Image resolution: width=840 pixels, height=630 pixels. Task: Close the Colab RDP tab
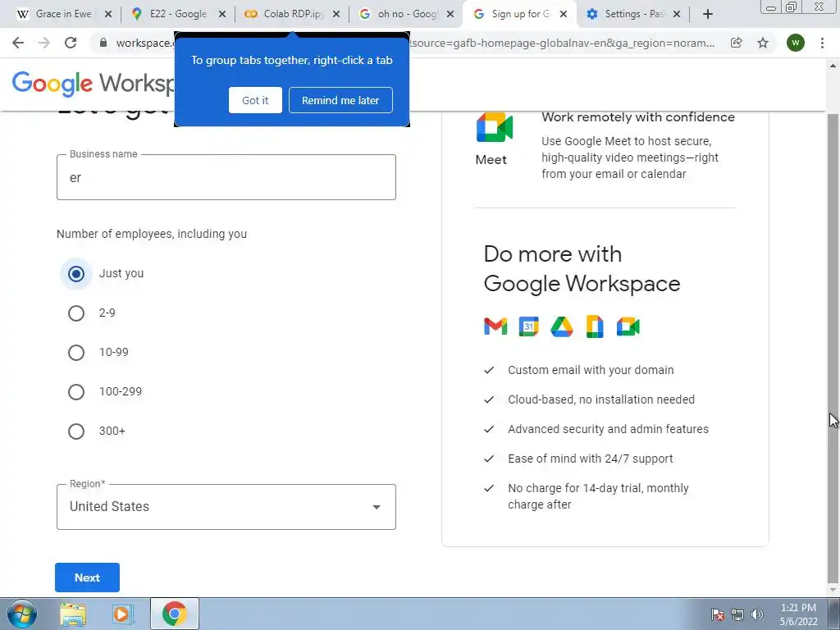pyautogui.click(x=336, y=15)
